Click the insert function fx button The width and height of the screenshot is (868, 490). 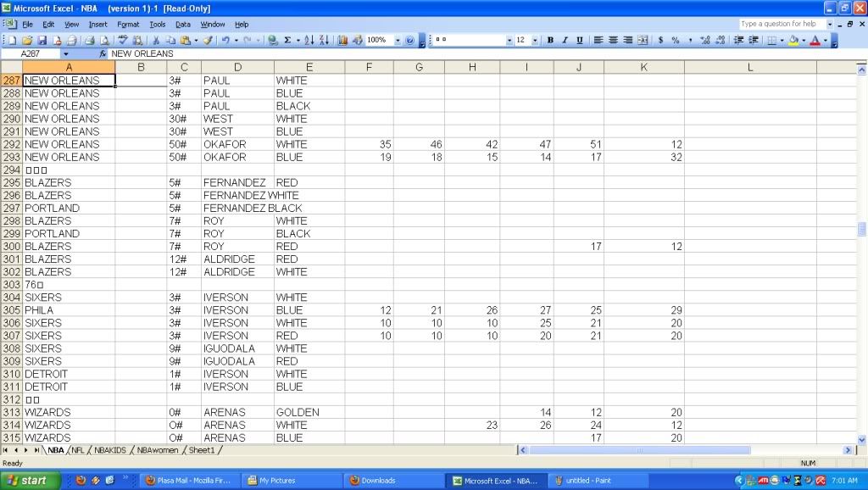[103, 53]
